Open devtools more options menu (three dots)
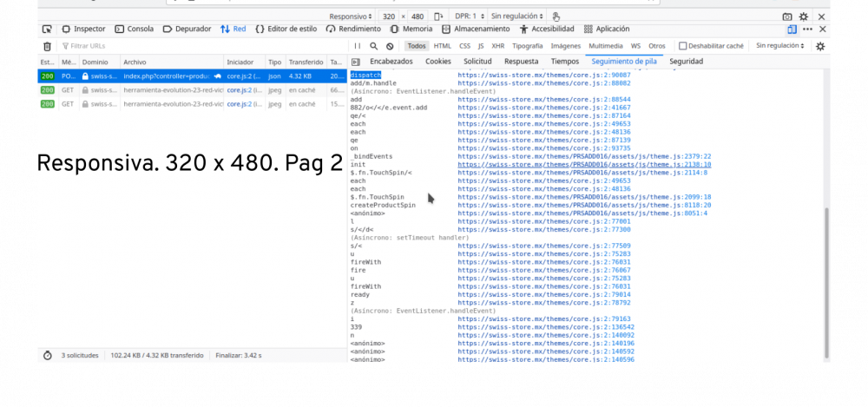868x407 pixels. point(807,30)
